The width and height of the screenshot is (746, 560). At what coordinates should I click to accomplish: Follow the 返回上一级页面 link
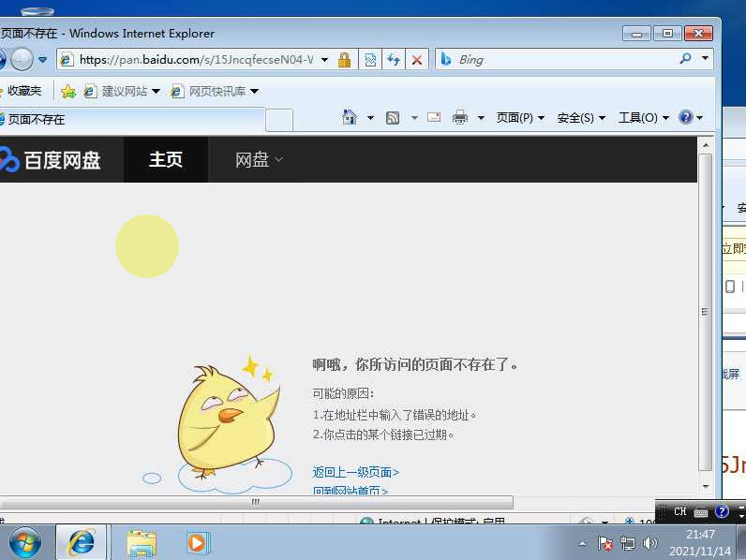356,472
